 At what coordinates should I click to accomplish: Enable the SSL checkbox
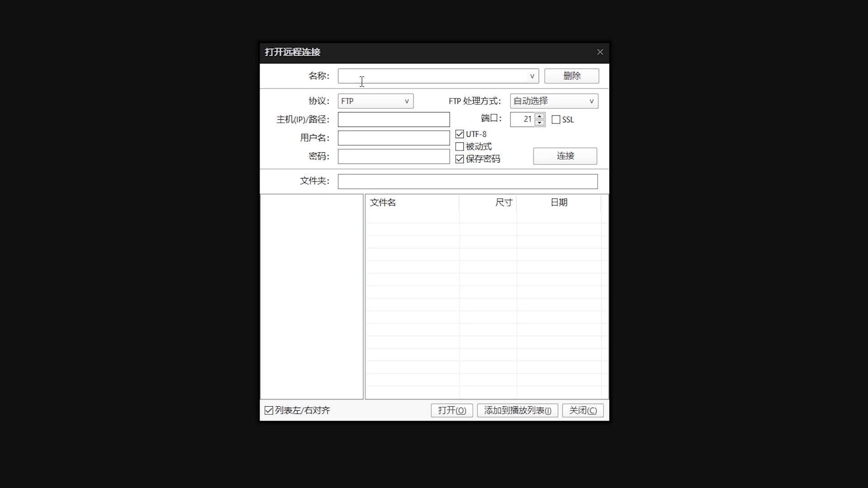point(556,119)
